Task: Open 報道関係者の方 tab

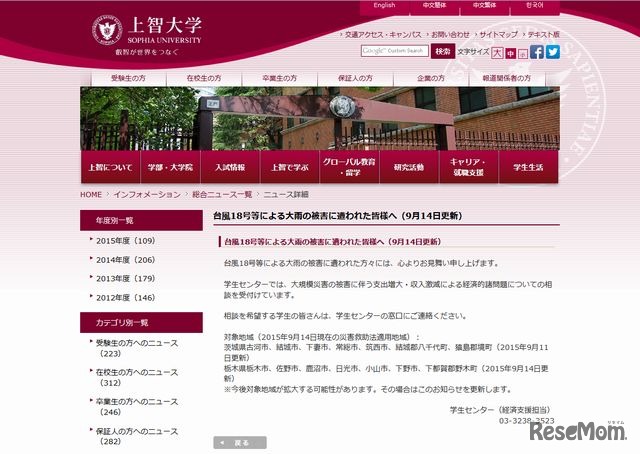Action: click(x=507, y=78)
